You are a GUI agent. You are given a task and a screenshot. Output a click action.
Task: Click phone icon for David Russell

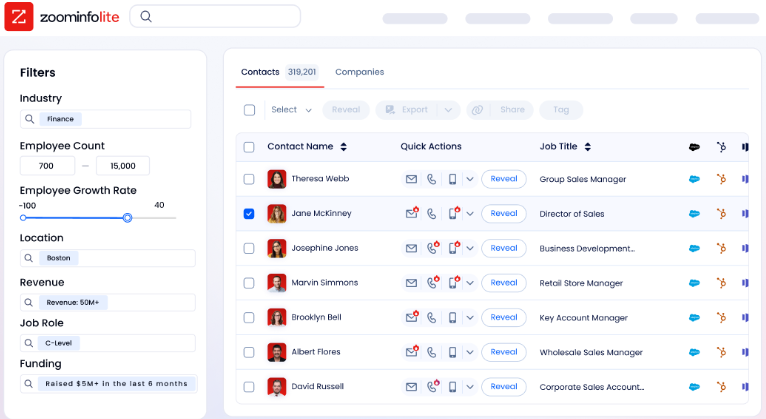tap(433, 387)
